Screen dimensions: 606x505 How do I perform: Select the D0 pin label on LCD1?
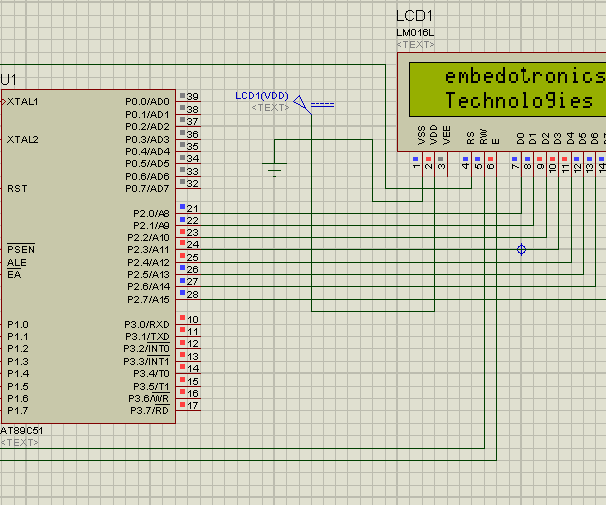point(521,138)
